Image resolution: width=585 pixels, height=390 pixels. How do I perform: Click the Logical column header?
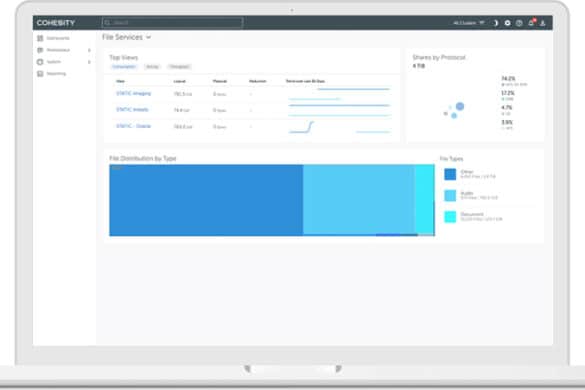(x=180, y=81)
